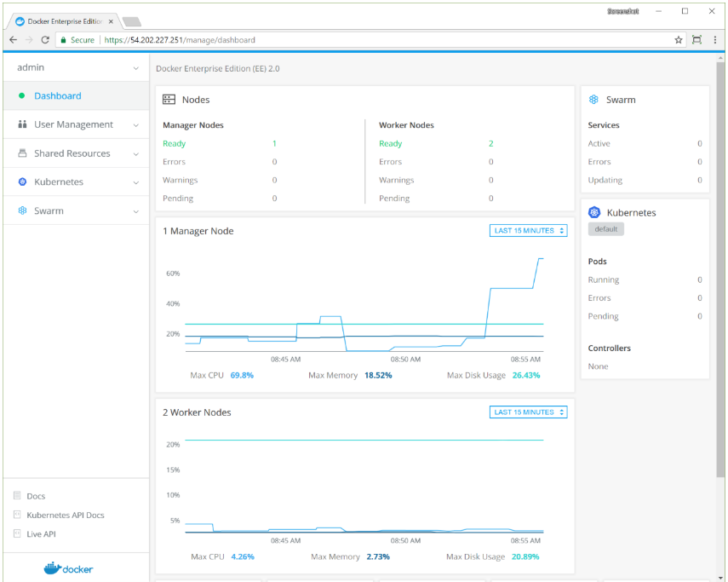Bookmark page with the star icon
The height and width of the screenshot is (582, 728).
[679, 40]
